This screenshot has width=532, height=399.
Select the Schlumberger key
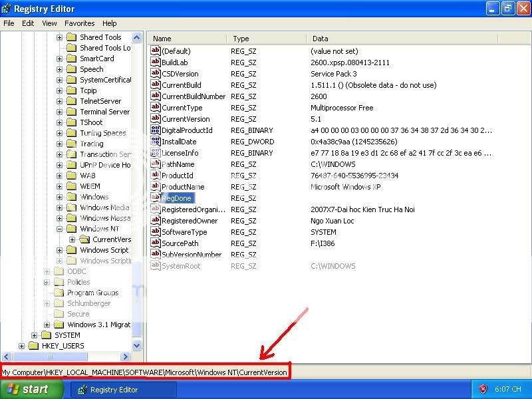[x=89, y=303]
